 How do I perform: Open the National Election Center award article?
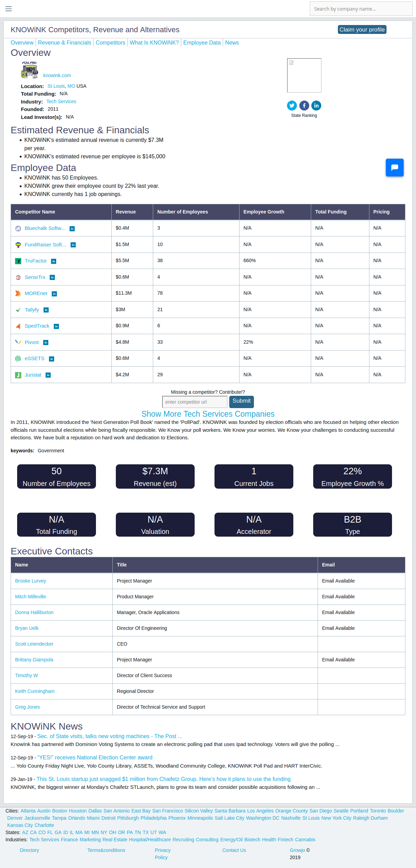point(95,757)
